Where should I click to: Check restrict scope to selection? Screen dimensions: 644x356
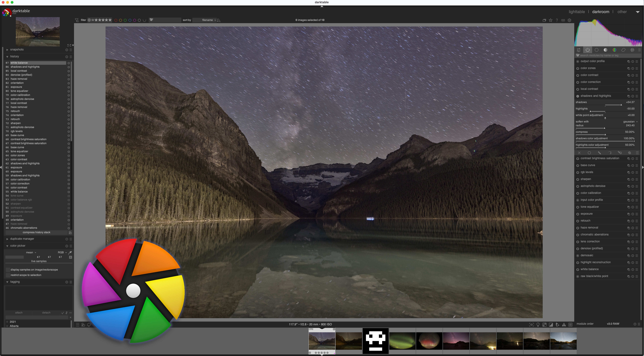pos(8,275)
